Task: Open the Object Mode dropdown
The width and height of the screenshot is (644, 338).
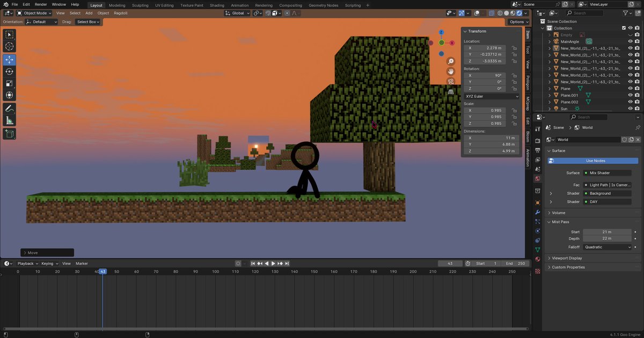Action: click(34, 13)
